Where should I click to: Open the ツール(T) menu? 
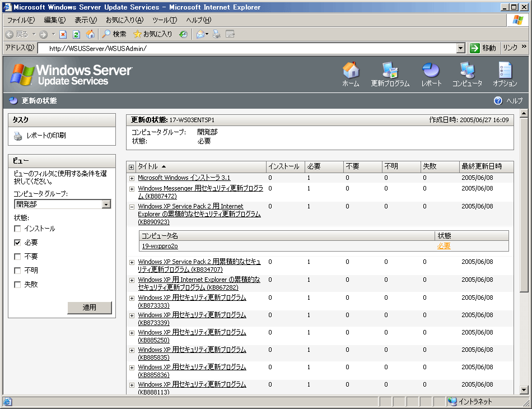click(165, 20)
